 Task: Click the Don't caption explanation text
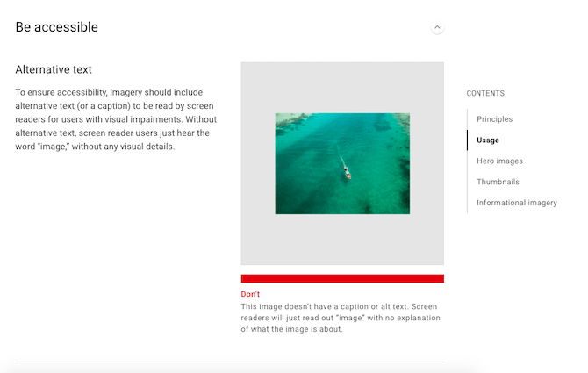coord(341,318)
